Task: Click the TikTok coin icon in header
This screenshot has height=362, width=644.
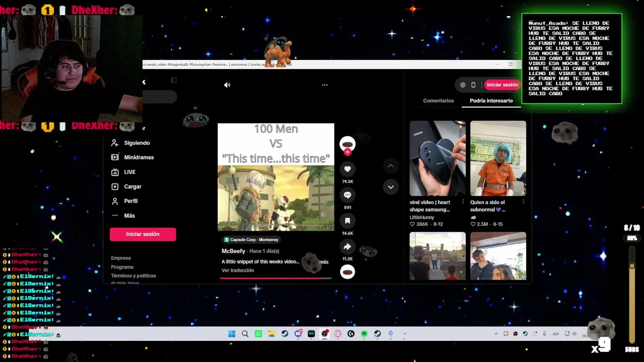Action: [x=463, y=85]
